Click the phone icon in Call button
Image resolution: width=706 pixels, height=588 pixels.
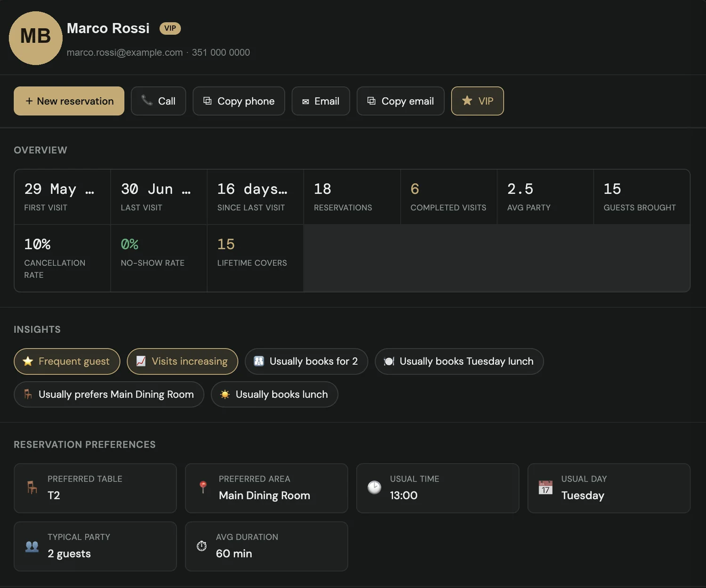click(x=147, y=100)
